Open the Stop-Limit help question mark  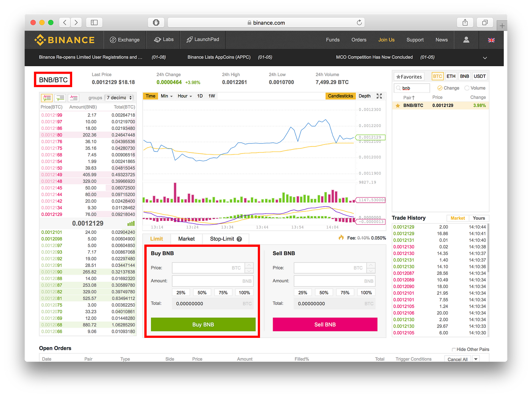pos(239,239)
